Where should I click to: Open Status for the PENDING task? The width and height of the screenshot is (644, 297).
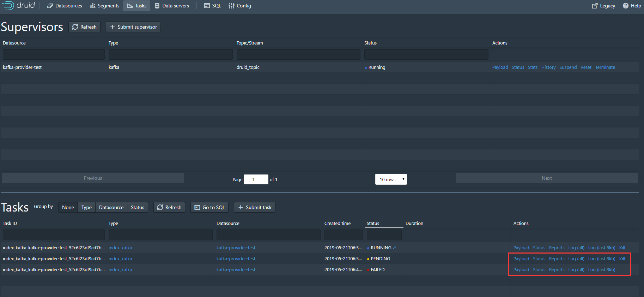coord(539,259)
